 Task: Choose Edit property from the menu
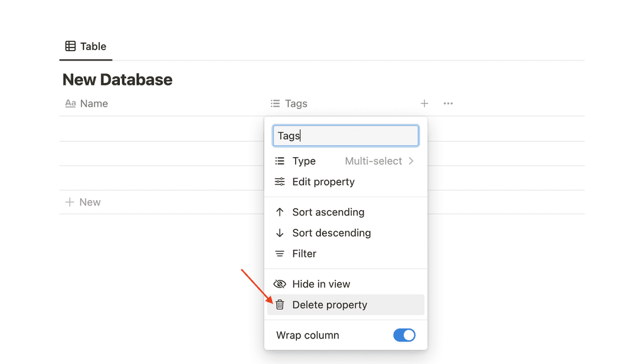tap(324, 182)
